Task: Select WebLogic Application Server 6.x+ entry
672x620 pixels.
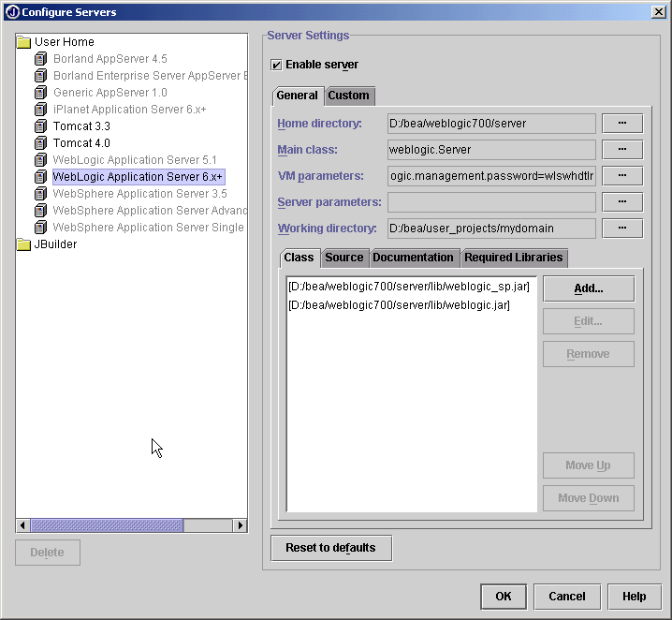Action: (138, 177)
